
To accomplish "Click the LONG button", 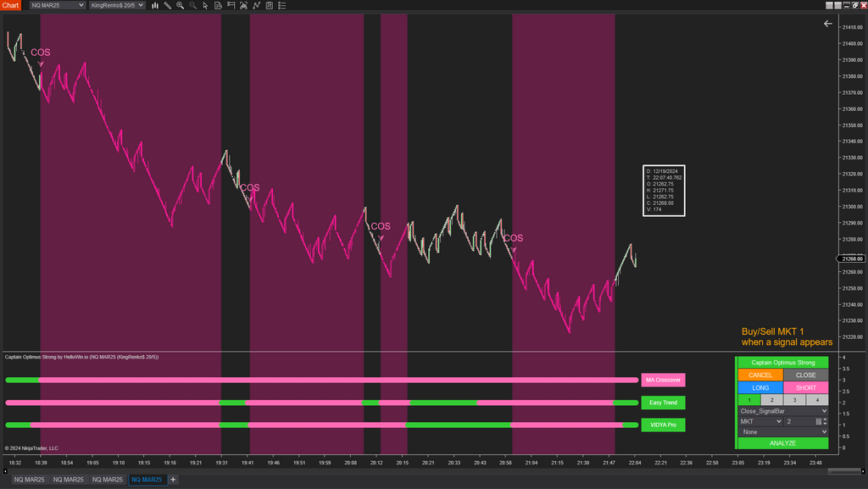I will (x=760, y=387).
